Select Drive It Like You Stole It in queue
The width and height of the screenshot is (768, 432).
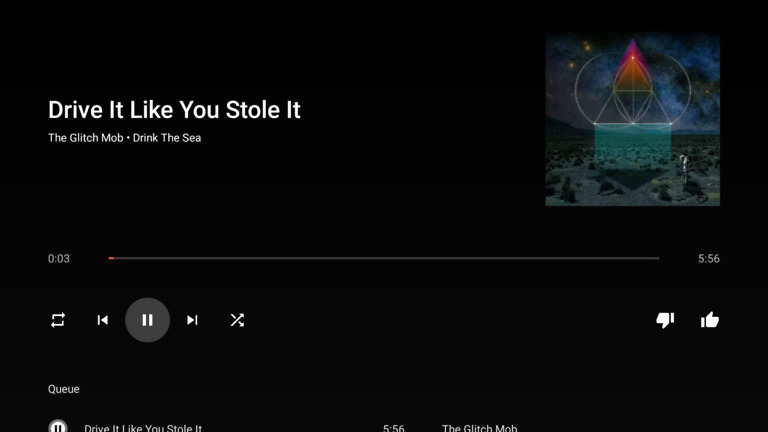tap(143, 428)
